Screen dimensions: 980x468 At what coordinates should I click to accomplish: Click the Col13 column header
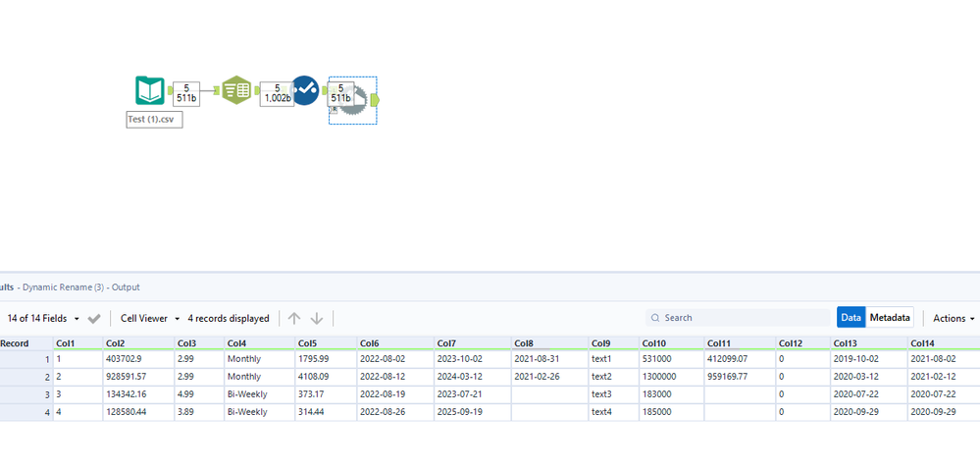[x=869, y=343]
